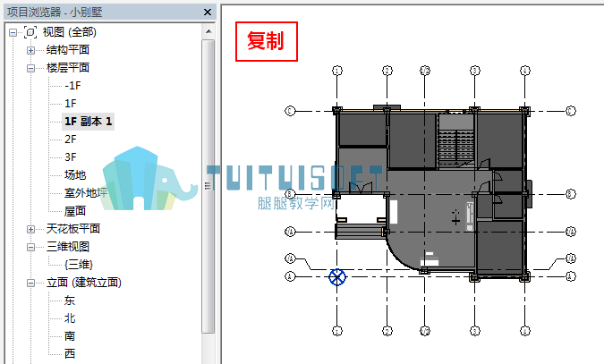The width and height of the screenshot is (604, 364).
Task: Click grid bubble B at the right of the plan
Action: [x=571, y=194]
